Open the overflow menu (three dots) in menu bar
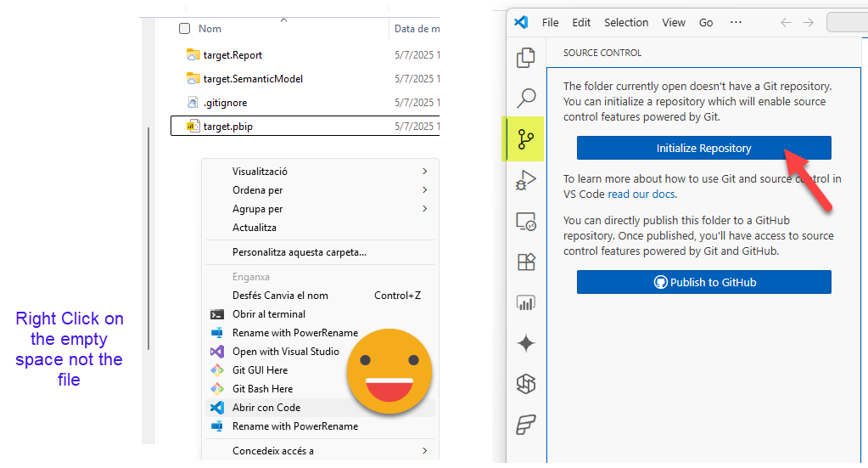 tap(736, 23)
